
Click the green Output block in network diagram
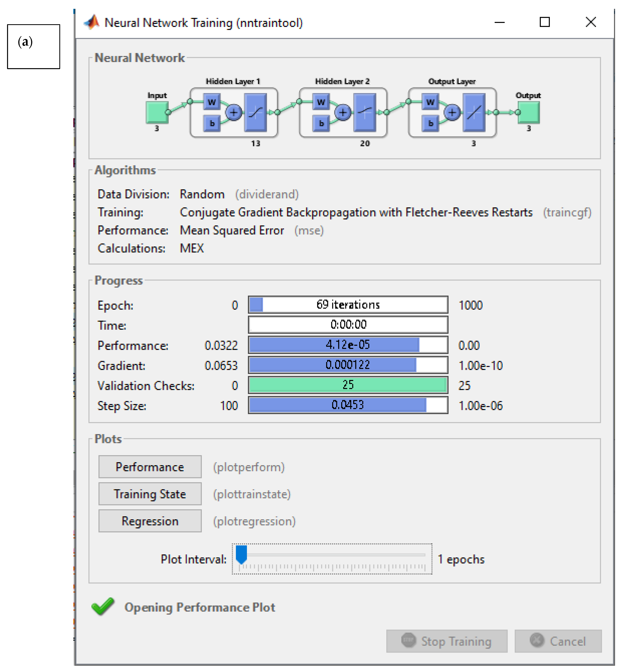click(529, 112)
